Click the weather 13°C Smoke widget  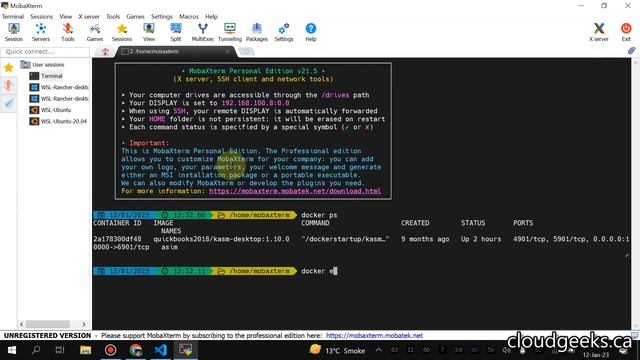337,350
